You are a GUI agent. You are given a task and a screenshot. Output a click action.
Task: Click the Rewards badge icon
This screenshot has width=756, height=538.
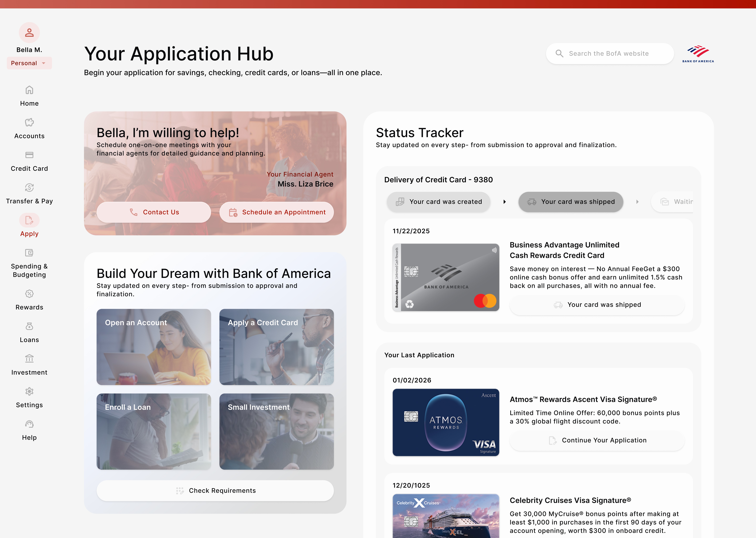click(x=29, y=294)
